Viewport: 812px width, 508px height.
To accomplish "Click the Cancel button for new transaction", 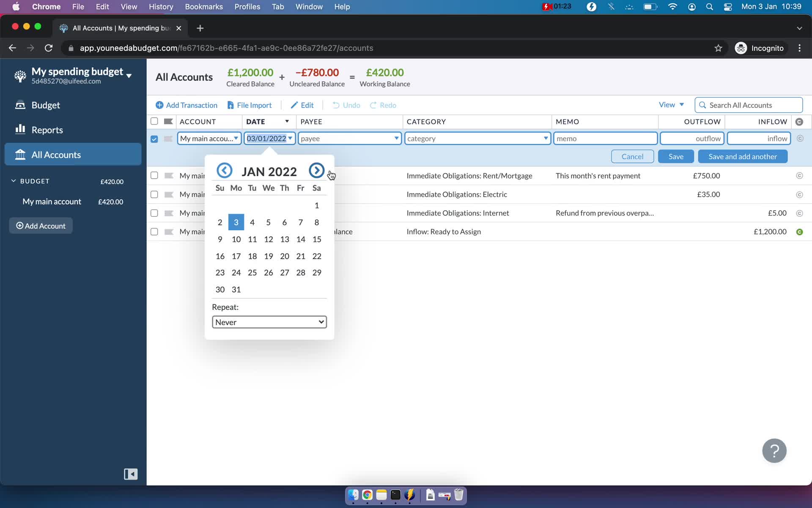I will point(633,156).
